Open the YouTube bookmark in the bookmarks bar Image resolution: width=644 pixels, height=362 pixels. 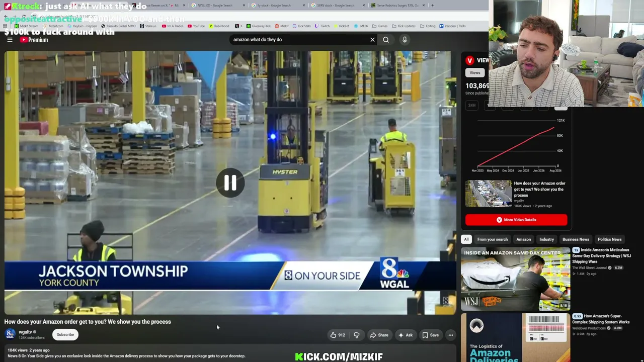tap(196, 26)
